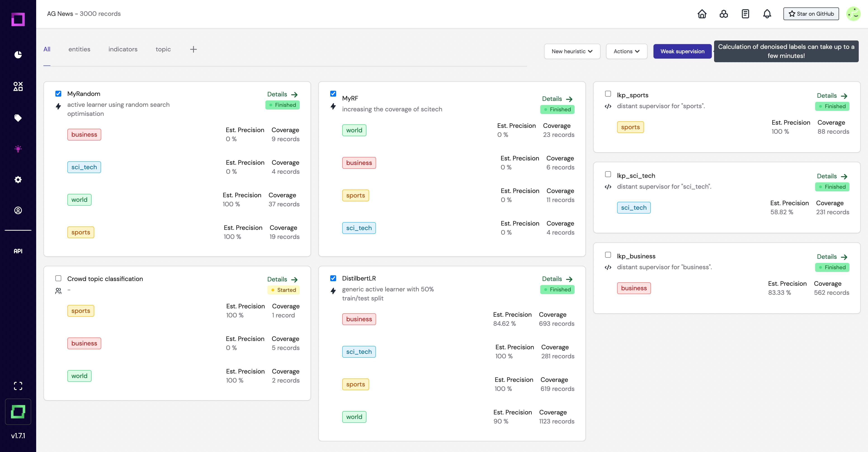
Task: Open the API section in sidebar
Action: click(18, 251)
